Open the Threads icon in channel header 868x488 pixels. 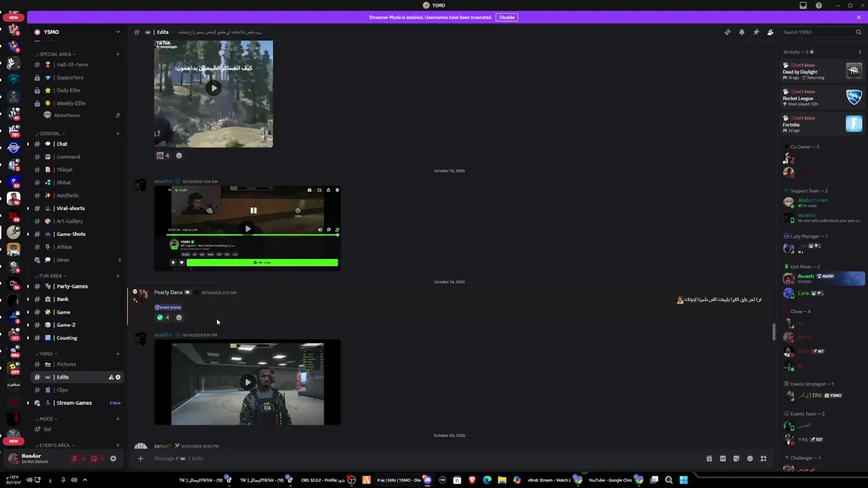pos(727,32)
